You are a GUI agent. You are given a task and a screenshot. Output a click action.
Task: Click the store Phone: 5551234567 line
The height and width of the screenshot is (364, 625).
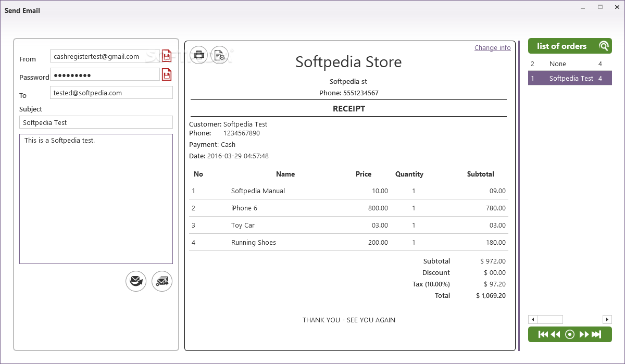point(349,93)
